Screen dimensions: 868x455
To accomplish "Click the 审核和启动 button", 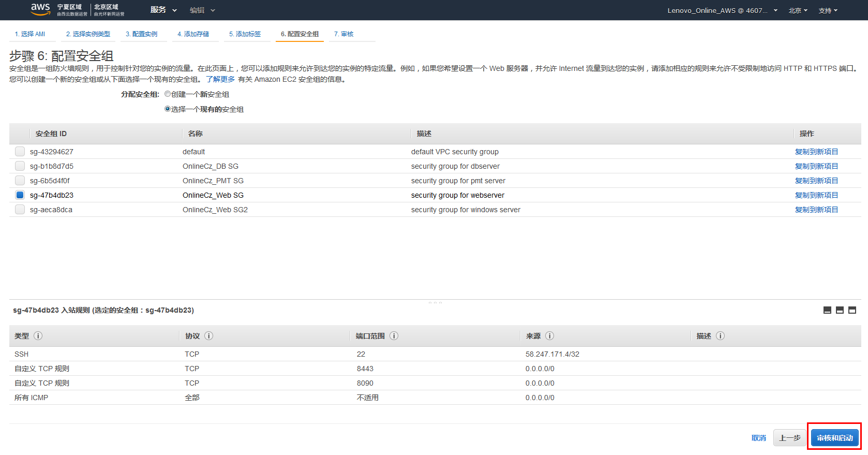I will tap(834, 438).
